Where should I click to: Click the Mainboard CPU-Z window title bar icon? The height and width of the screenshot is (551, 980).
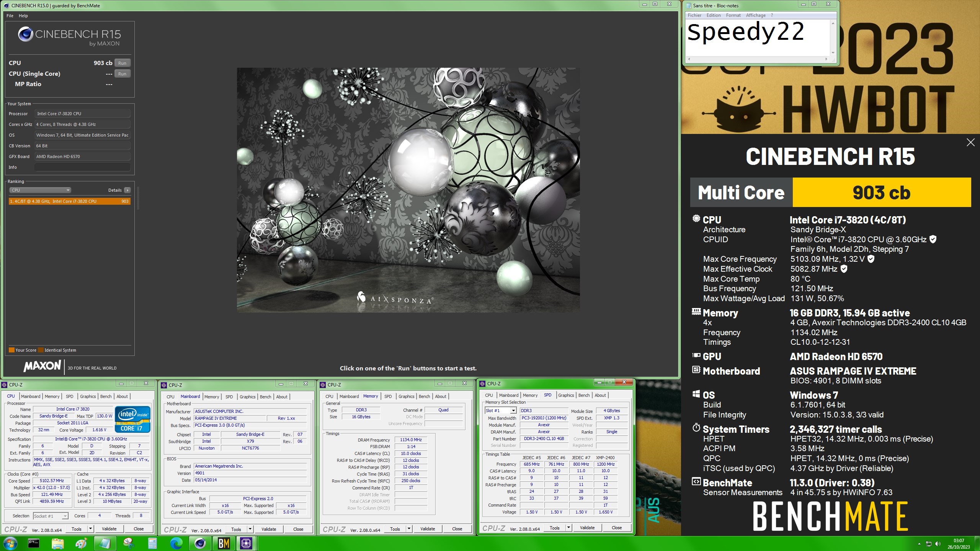coord(164,385)
